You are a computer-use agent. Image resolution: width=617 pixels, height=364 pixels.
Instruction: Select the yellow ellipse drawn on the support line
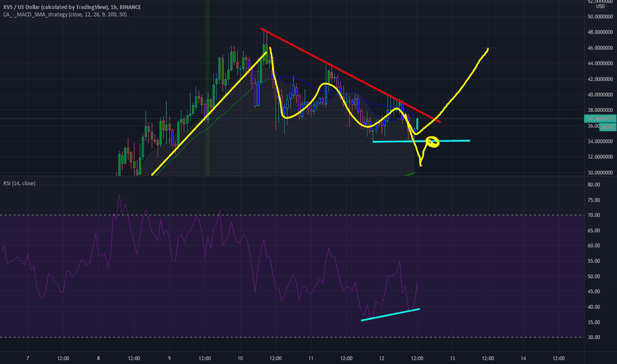(432, 142)
